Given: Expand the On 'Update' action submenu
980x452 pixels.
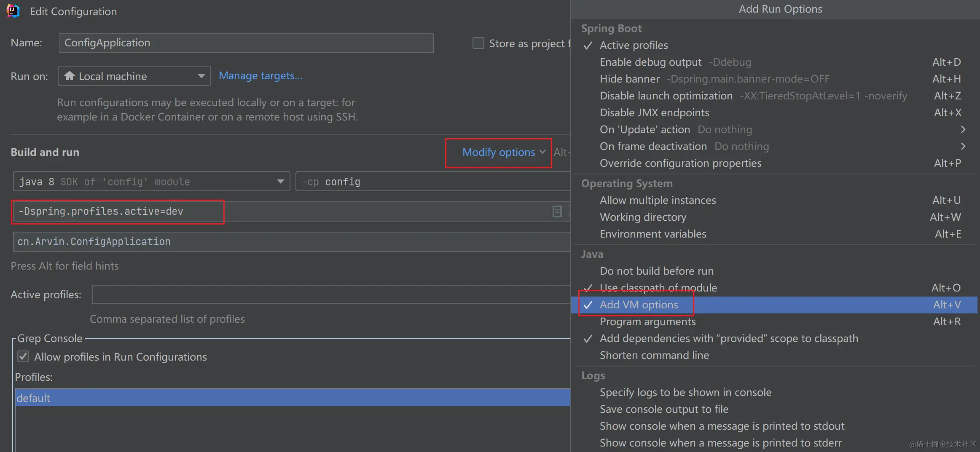Looking at the screenshot, I should 963,130.
